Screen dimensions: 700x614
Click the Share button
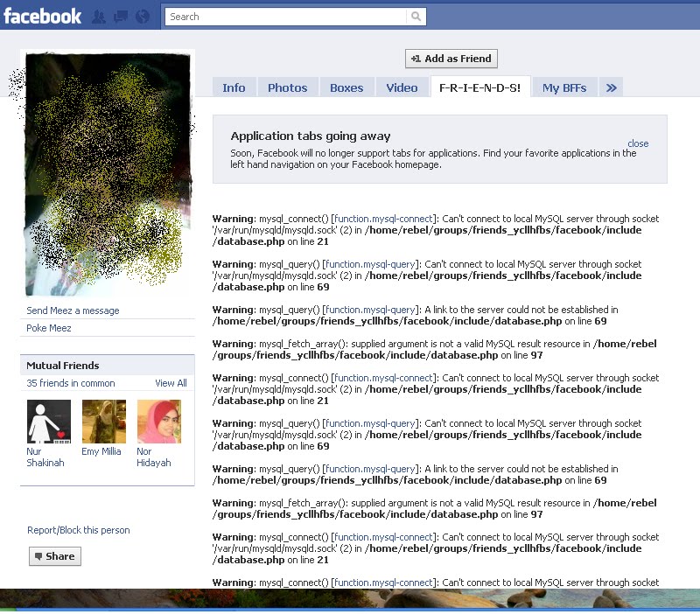pyautogui.click(x=55, y=556)
